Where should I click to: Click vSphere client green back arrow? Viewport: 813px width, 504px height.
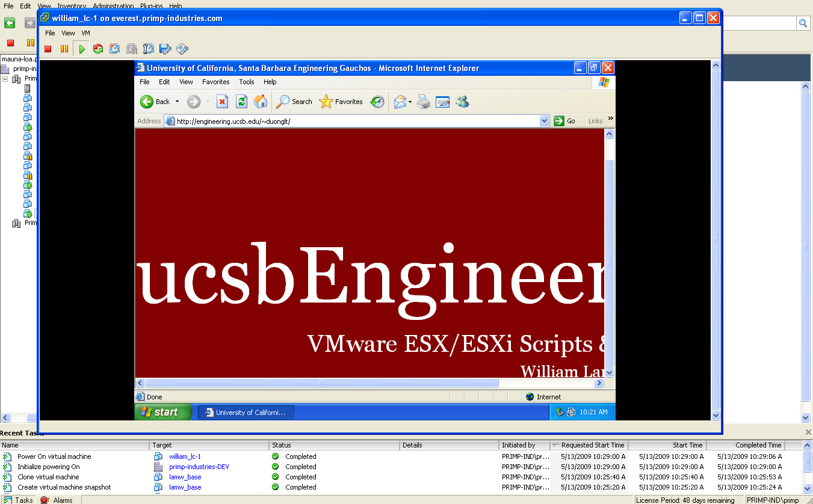click(10, 23)
